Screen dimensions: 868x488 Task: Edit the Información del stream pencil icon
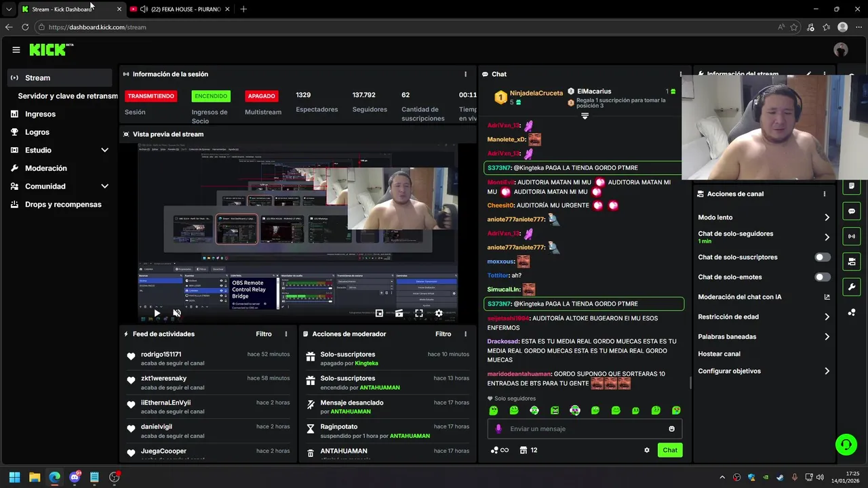808,73
